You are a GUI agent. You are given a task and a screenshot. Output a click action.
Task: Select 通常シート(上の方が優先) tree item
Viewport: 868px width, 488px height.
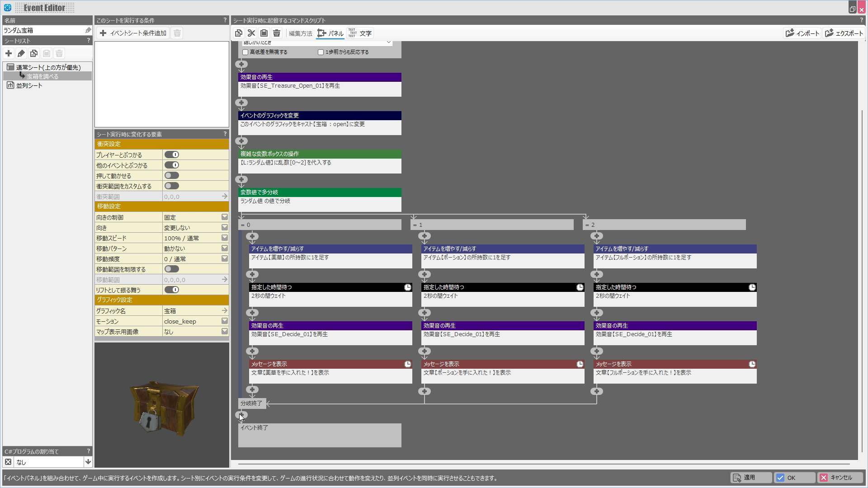tap(48, 67)
